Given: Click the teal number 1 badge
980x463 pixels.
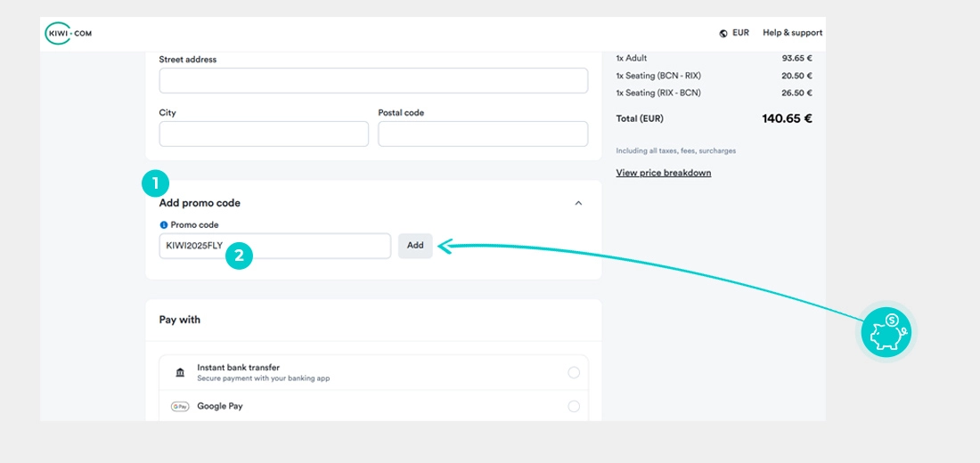Looking at the screenshot, I should [x=155, y=183].
